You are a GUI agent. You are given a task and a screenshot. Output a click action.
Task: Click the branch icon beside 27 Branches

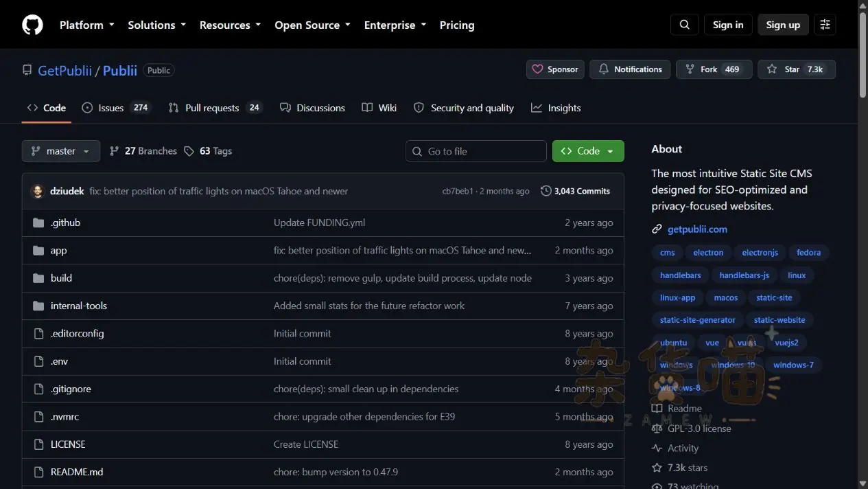(x=114, y=151)
